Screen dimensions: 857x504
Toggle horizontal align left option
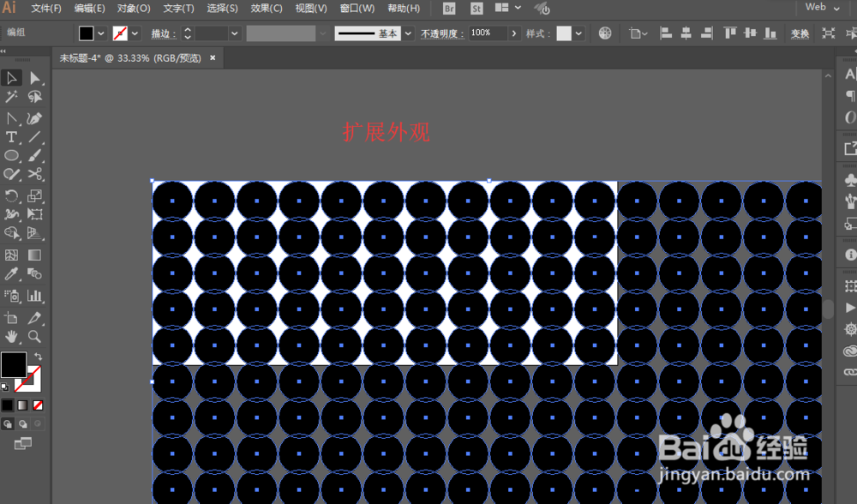coord(666,33)
